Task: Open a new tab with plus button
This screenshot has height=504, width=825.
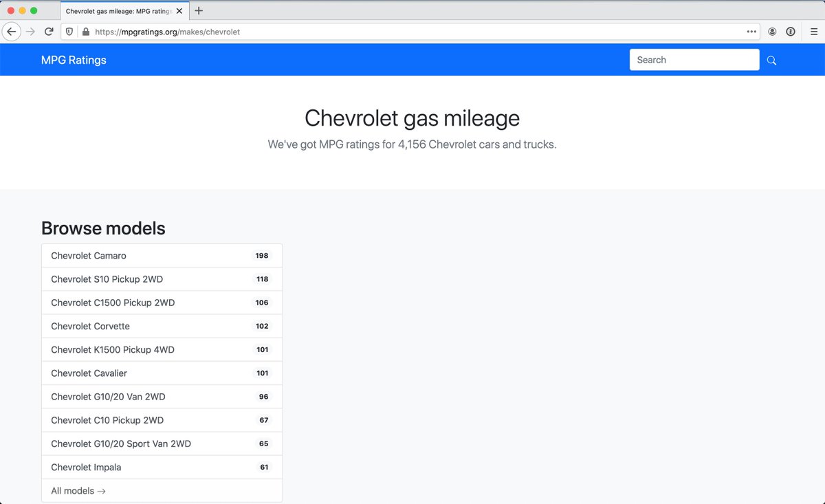Action: pyautogui.click(x=199, y=11)
